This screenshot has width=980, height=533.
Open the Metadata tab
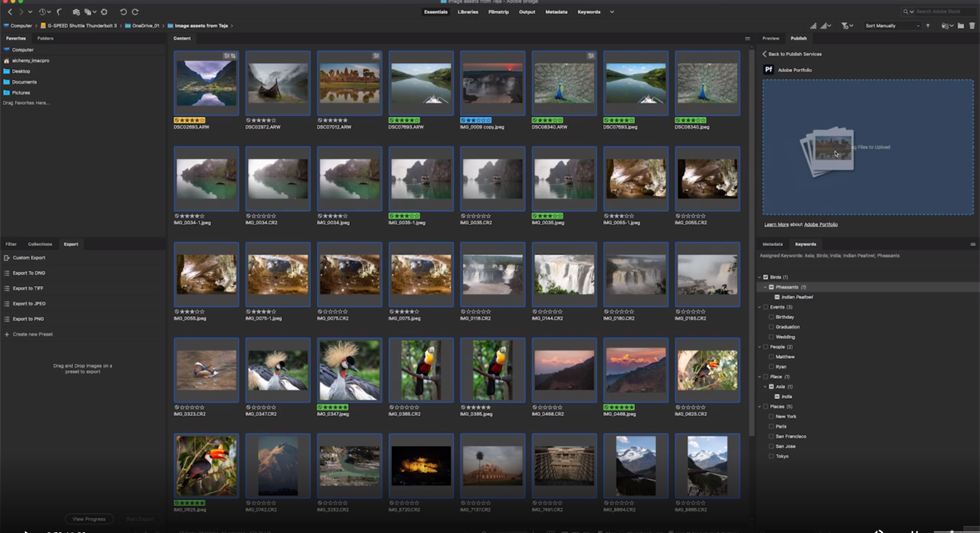coord(772,244)
